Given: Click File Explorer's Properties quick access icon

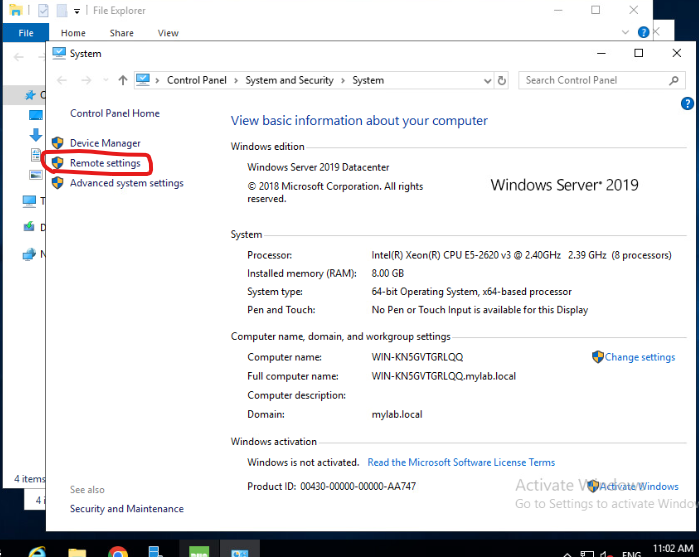Looking at the screenshot, I should tap(43, 10).
